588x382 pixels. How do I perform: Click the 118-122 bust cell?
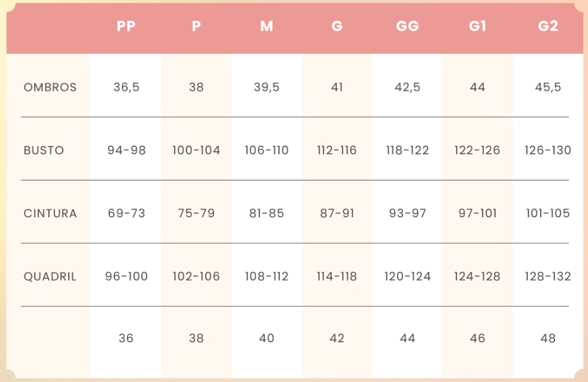(407, 150)
